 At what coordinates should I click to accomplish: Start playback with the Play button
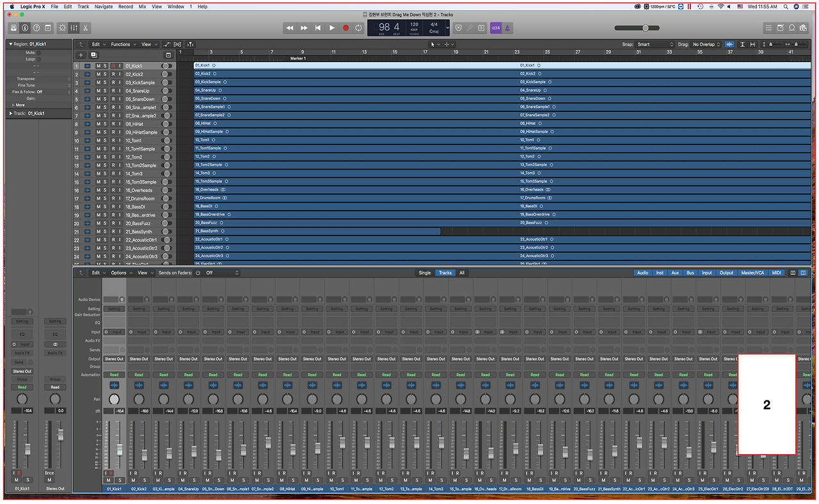331,28
